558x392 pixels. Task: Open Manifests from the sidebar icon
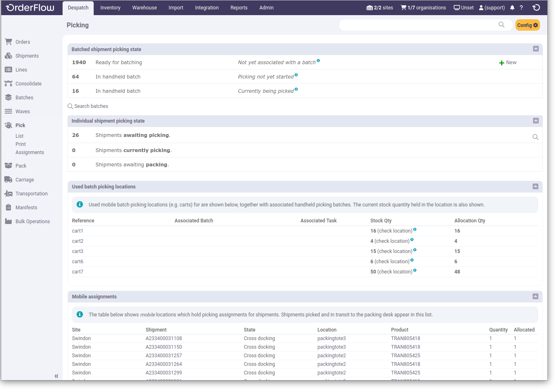coord(9,207)
